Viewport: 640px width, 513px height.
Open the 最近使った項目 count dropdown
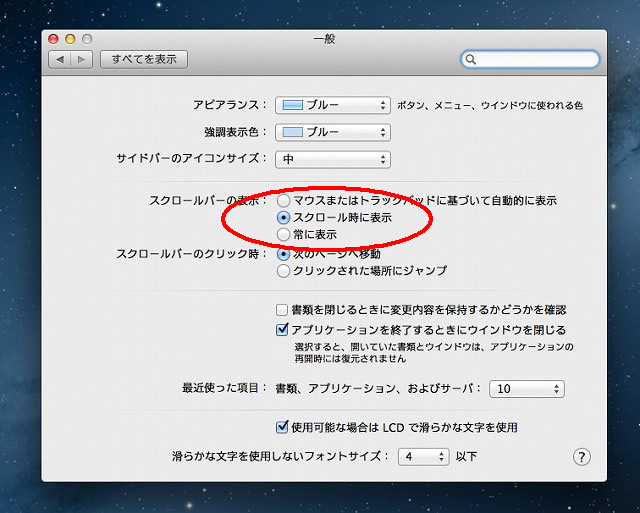[527, 388]
